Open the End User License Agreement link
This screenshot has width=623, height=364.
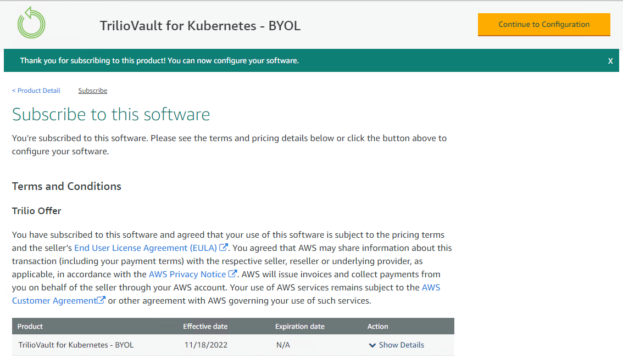tap(146, 248)
